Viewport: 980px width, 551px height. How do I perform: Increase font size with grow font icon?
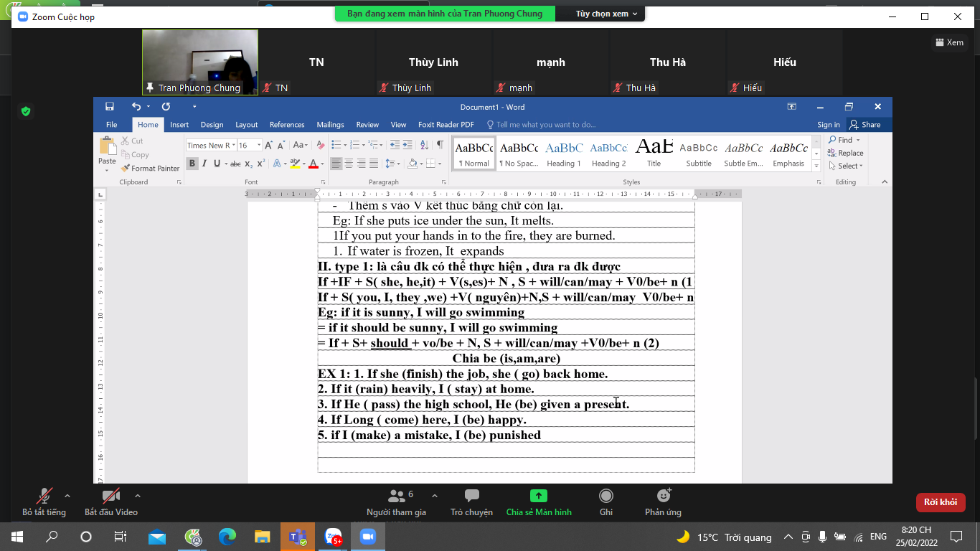(270, 145)
